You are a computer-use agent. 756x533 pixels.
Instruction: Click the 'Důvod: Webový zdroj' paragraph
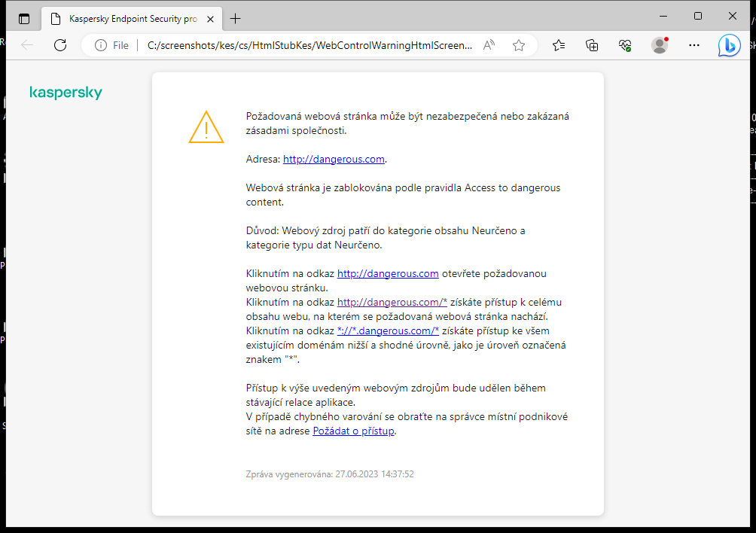click(x=386, y=238)
